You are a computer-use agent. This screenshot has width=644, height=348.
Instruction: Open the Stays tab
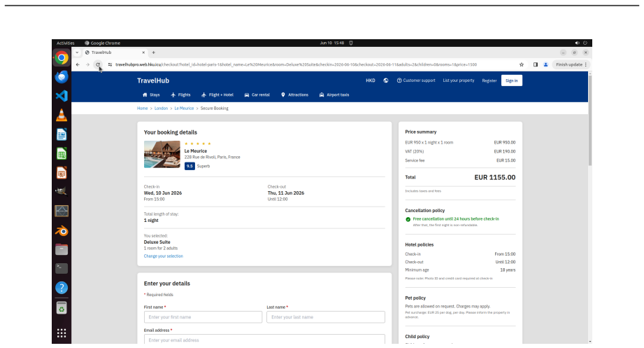(x=151, y=95)
